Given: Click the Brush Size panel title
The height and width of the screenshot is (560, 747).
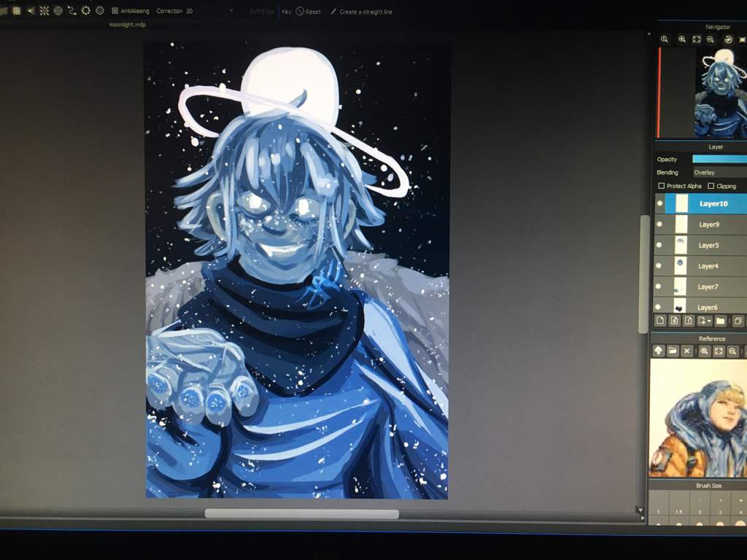Looking at the screenshot, I should tap(709, 486).
